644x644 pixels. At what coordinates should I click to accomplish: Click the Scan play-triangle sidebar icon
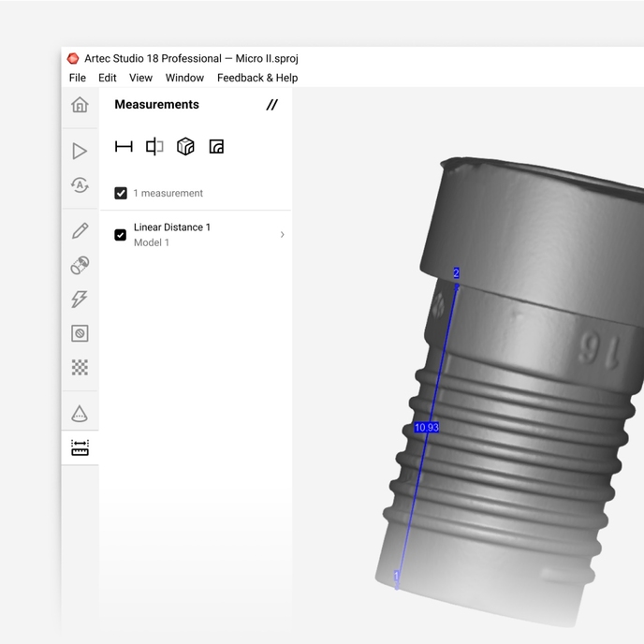80,151
